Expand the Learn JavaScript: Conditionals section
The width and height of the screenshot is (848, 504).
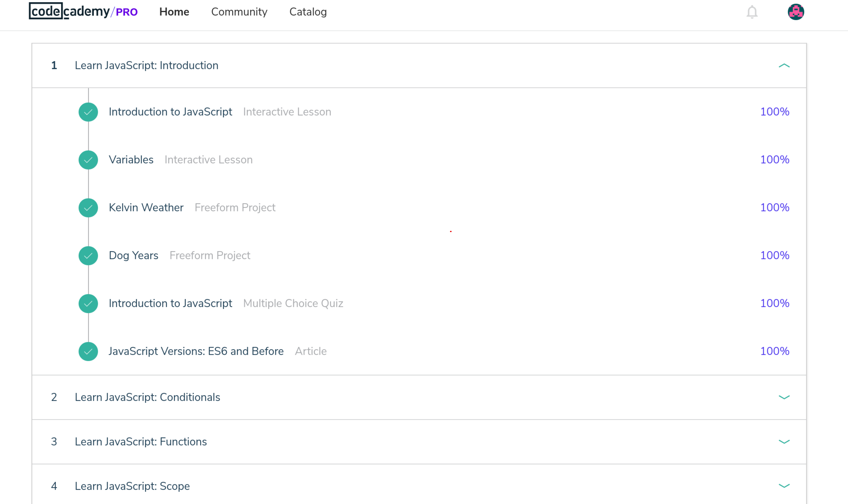(x=784, y=397)
